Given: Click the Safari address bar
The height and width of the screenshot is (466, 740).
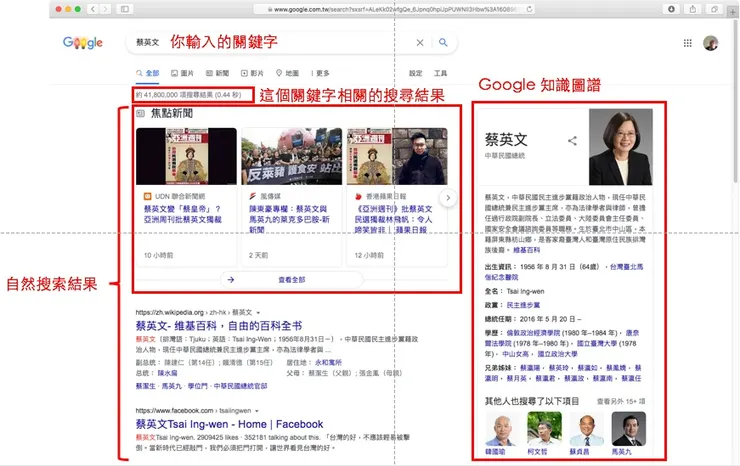Looking at the screenshot, I should click(x=394, y=9).
